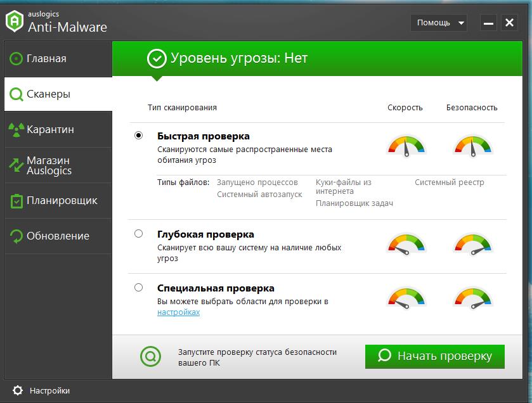Viewport: 532px width, 403px height.
Task: Minimize the Anti-Malware window
Action: click(488, 23)
